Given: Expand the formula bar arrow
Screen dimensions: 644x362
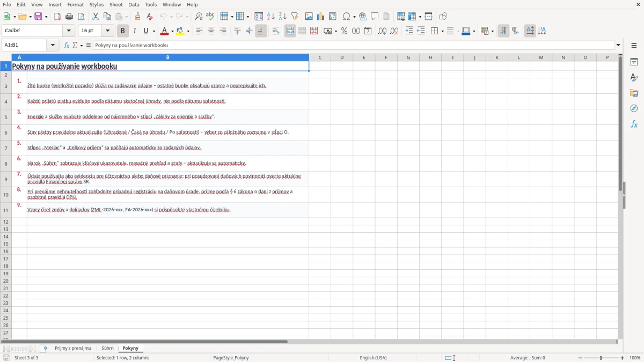Looking at the screenshot, I should pyautogui.click(x=618, y=46).
